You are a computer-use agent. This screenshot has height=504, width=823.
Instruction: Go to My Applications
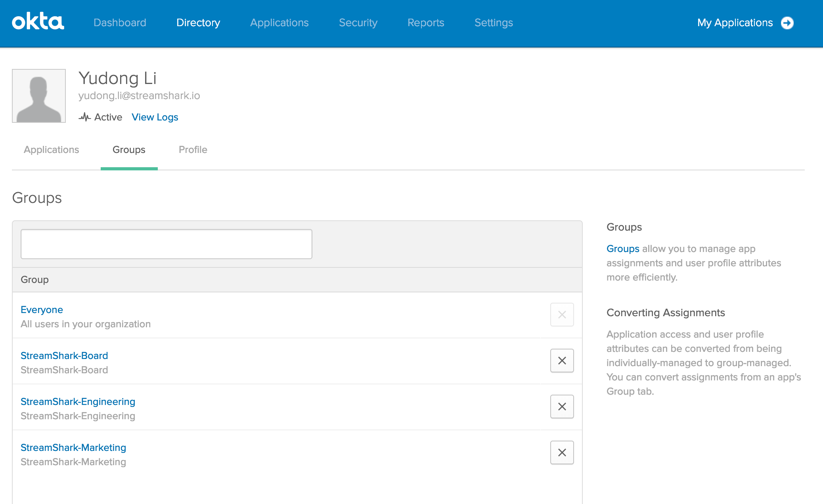coord(735,23)
